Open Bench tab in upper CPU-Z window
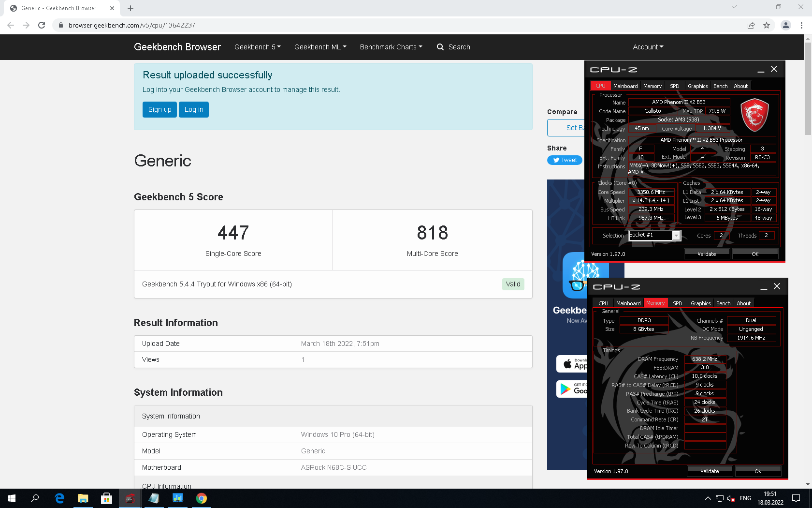812x508 pixels. pyautogui.click(x=720, y=86)
